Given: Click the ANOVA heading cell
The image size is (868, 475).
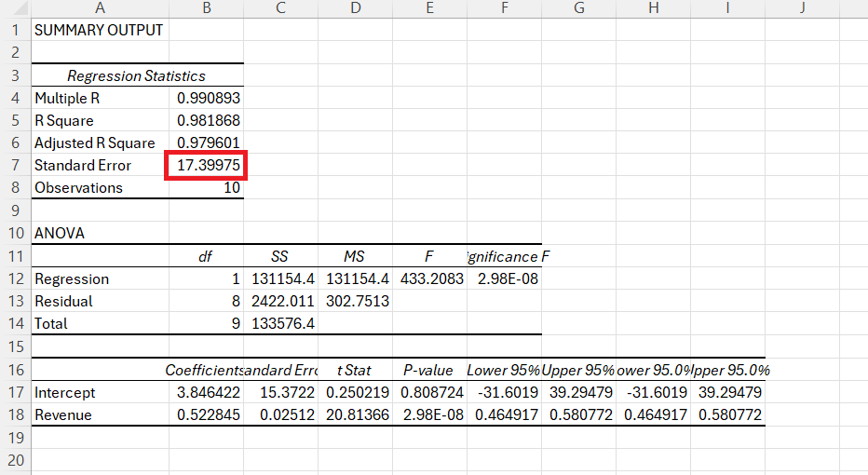Looking at the screenshot, I should (100, 233).
